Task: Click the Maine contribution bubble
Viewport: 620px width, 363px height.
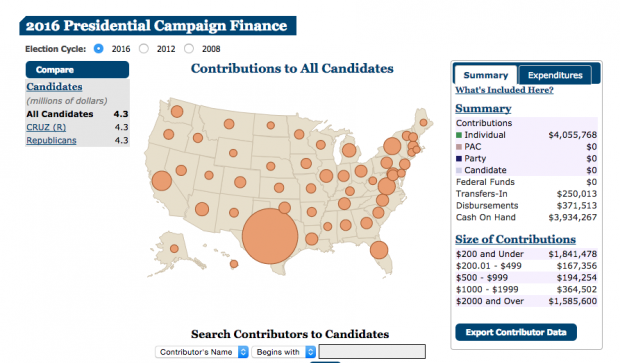Action: [423, 123]
